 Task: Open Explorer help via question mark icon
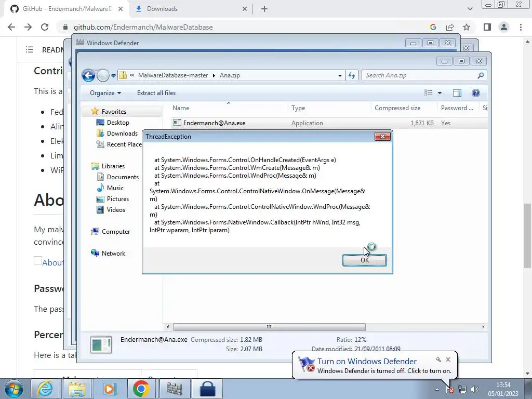point(476,93)
